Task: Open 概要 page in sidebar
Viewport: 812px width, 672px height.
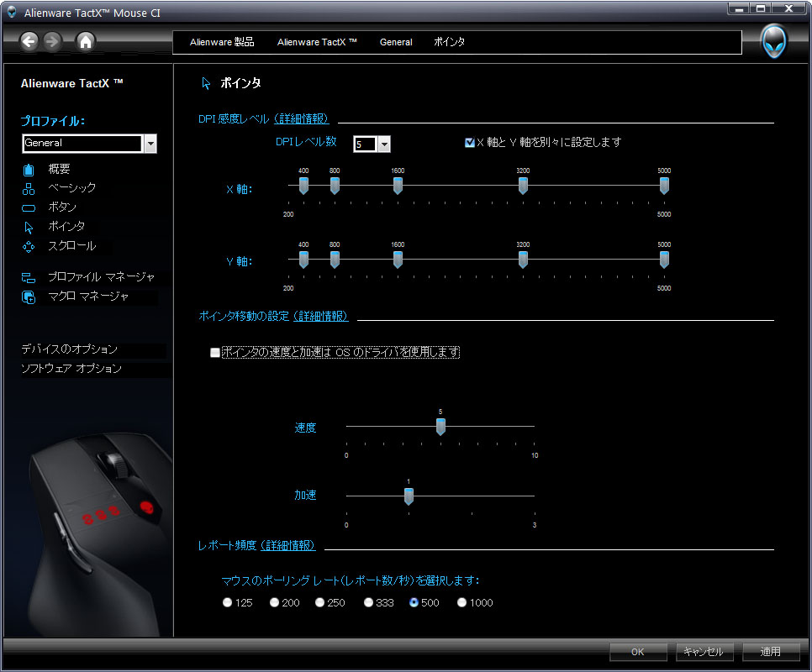Action: tap(59, 169)
